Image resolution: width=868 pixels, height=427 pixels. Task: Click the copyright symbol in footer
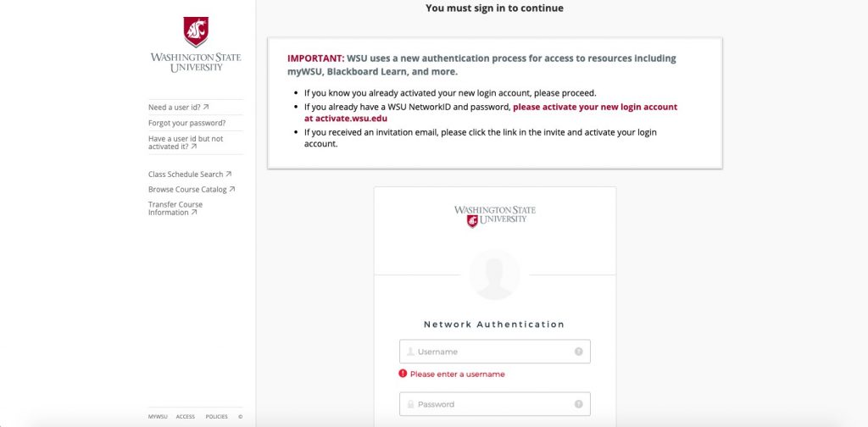[x=240, y=417]
